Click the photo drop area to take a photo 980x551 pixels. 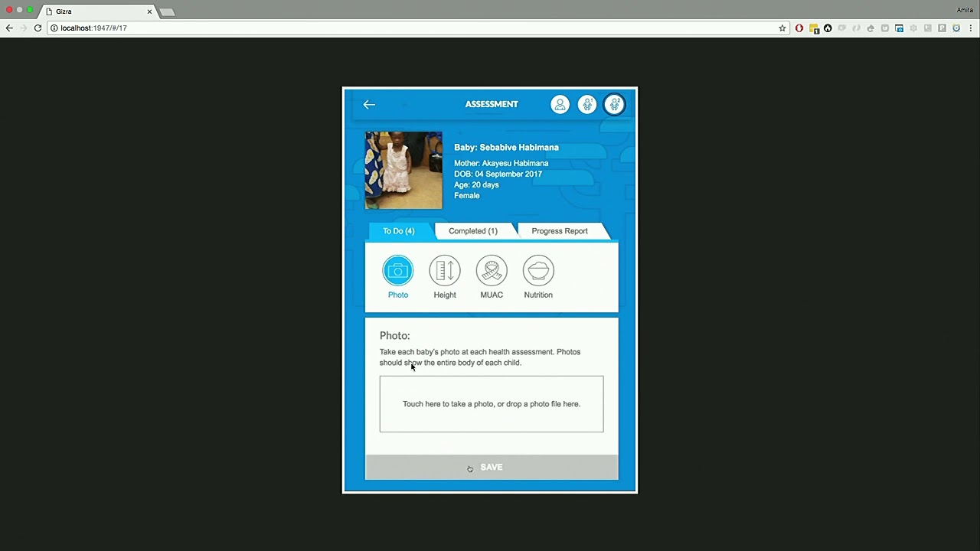492,404
